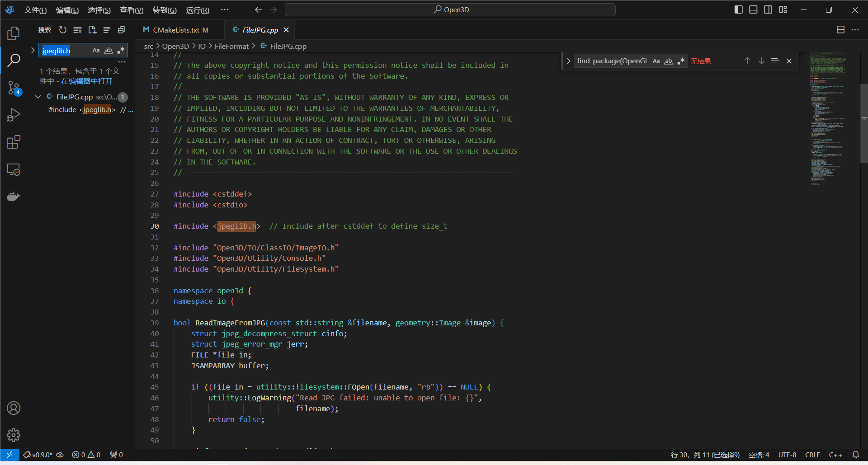Open the Docker view in activity bar
Viewport: 868px width, 465px height.
point(14,197)
